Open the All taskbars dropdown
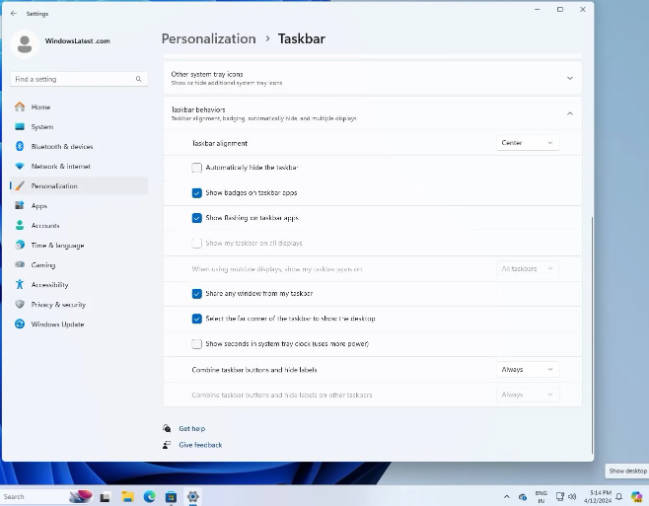 527,269
